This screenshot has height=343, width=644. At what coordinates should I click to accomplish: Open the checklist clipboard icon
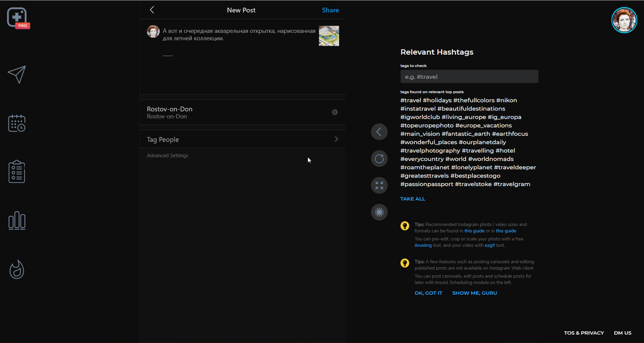[x=17, y=171]
